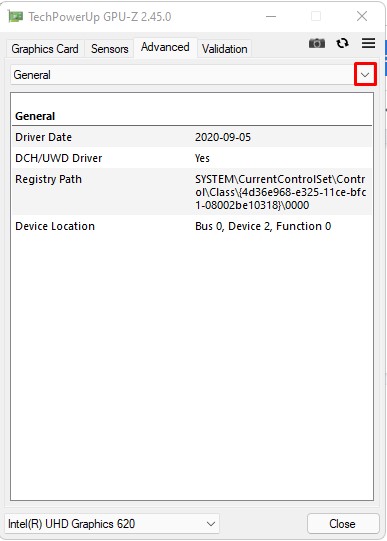Click the Device Location row
Viewport: 387px width, 541px height.
[192, 226]
